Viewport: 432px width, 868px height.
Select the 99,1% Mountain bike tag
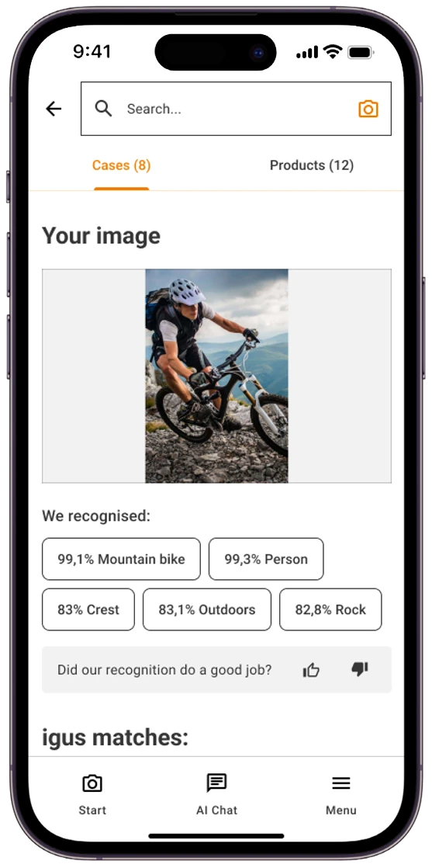(121, 559)
